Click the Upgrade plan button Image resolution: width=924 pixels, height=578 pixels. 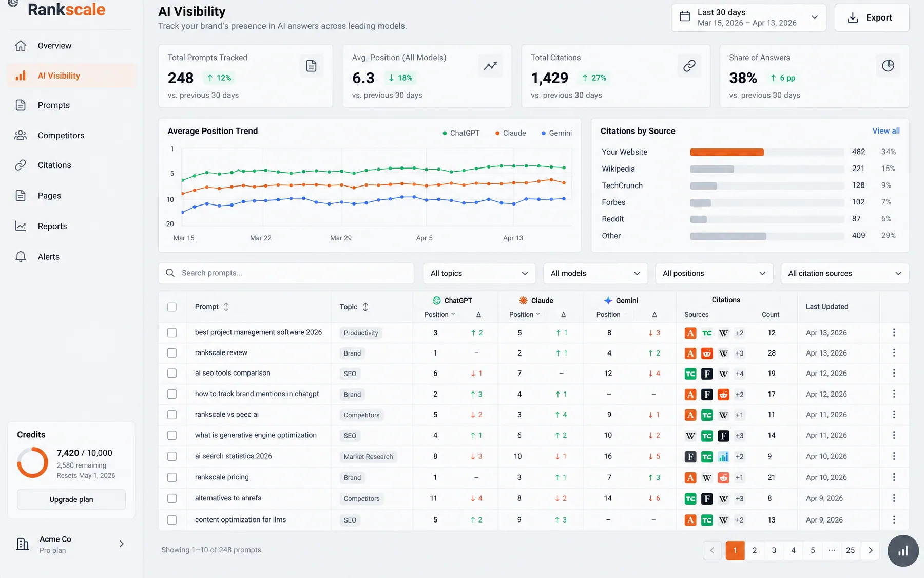pyautogui.click(x=71, y=499)
